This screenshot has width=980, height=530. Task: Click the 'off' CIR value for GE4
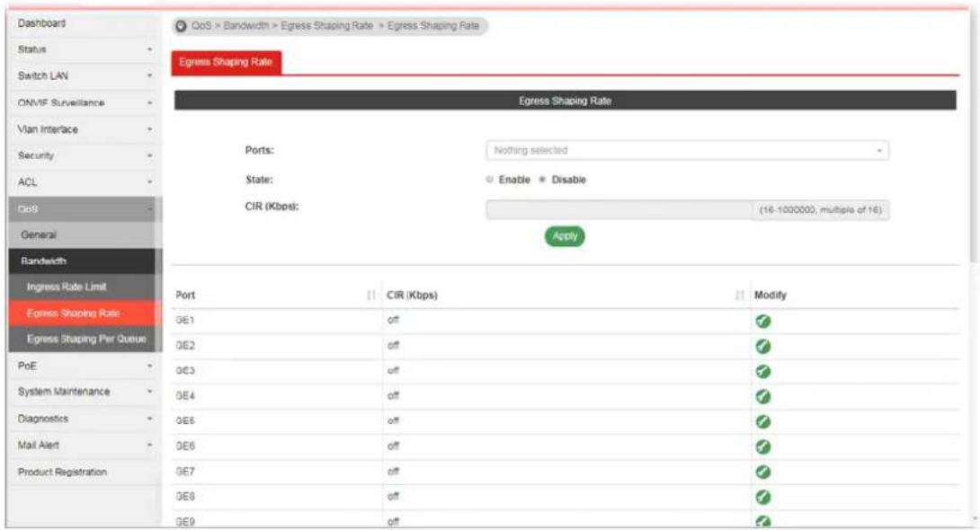click(x=393, y=396)
